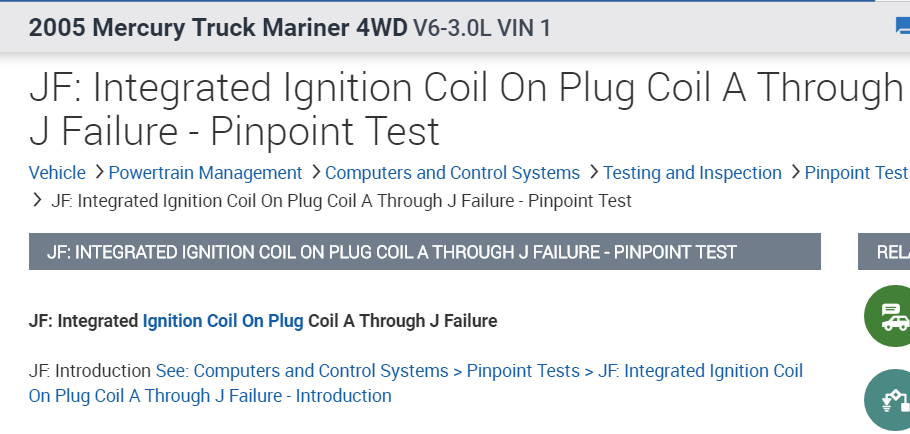Open Powertrain Management breadcrumb
Screen dimensions: 910x434
tap(205, 173)
